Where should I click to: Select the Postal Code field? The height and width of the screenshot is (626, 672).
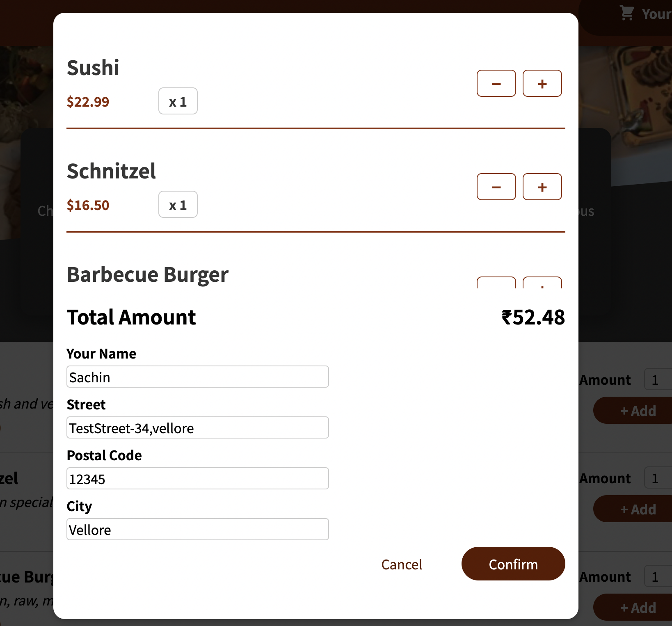point(197,478)
